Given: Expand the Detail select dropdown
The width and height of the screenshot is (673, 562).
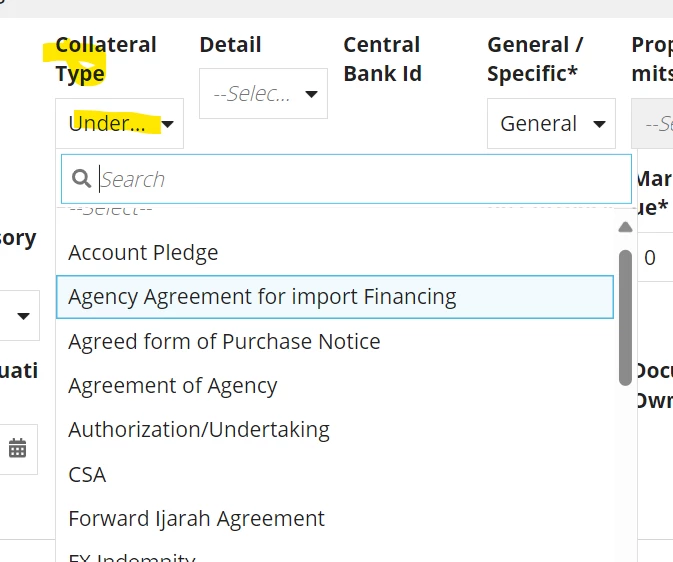Looking at the screenshot, I should click(263, 94).
